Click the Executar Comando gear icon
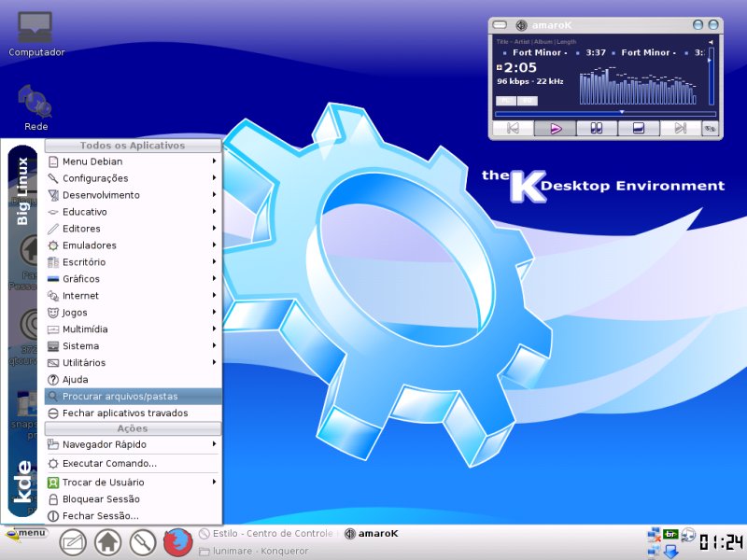The width and height of the screenshot is (747, 560). click(x=53, y=463)
